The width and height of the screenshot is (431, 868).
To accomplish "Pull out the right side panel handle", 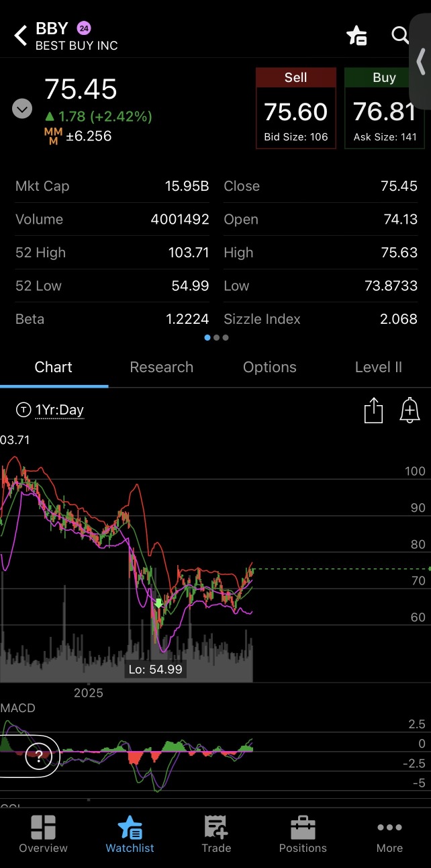I will point(421,62).
